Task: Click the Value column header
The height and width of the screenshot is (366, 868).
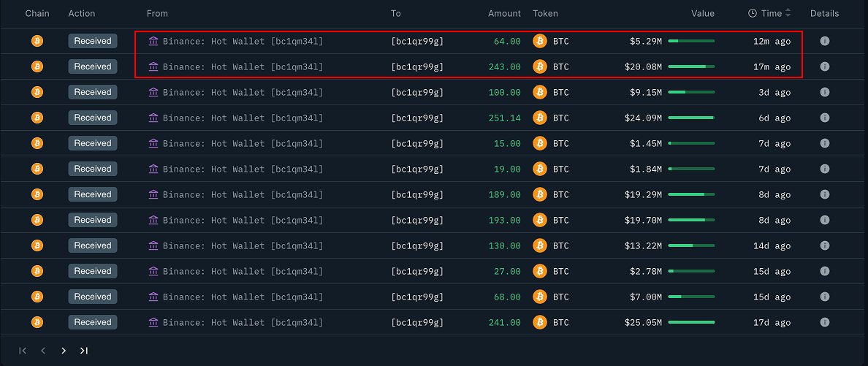Action: click(703, 13)
